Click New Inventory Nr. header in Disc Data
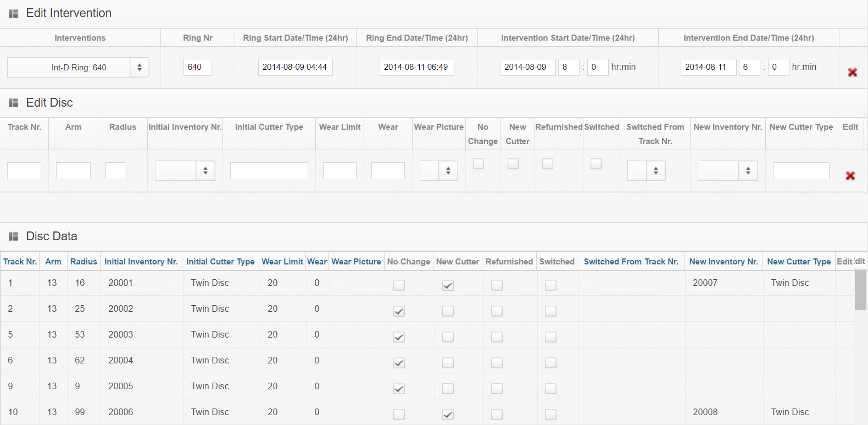This screenshot has height=425, width=868. pyautogui.click(x=724, y=262)
